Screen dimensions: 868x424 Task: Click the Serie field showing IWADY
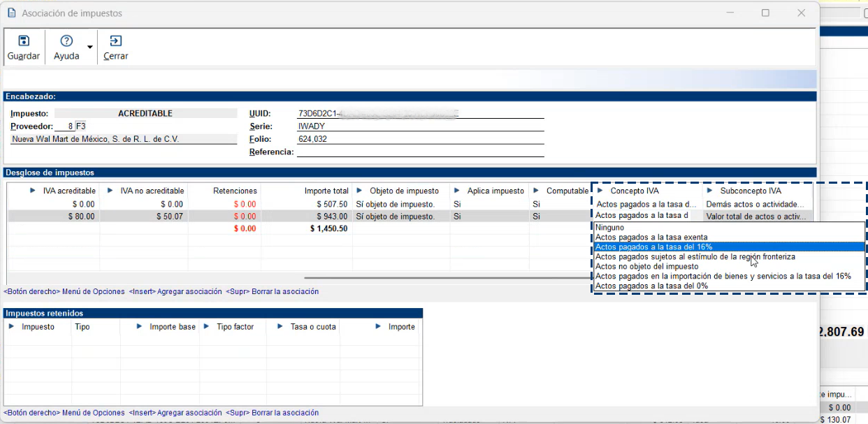(x=419, y=126)
